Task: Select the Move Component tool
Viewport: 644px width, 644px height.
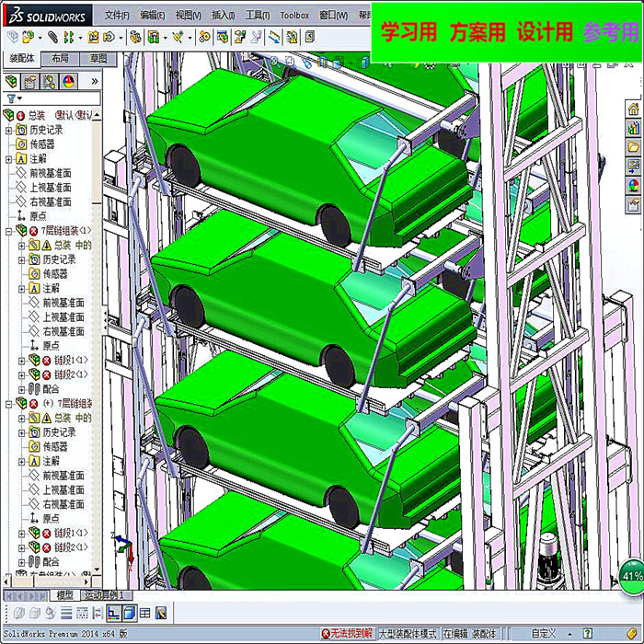Action: (109, 38)
